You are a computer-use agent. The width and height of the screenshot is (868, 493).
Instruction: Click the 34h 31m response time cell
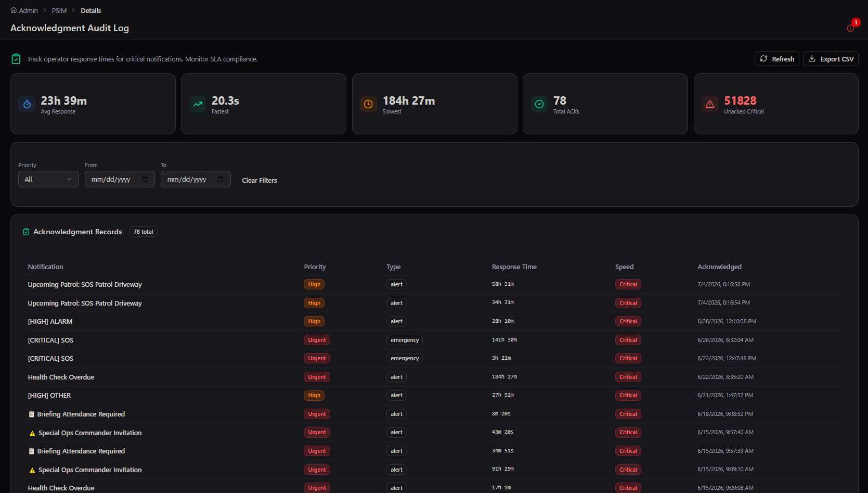tap(503, 302)
